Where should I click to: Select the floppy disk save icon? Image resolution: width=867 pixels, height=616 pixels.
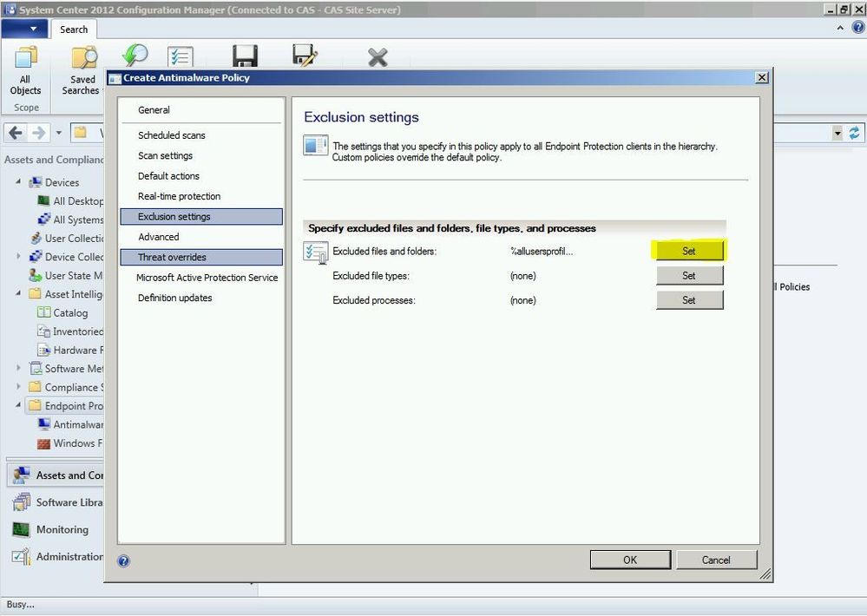click(x=245, y=56)
